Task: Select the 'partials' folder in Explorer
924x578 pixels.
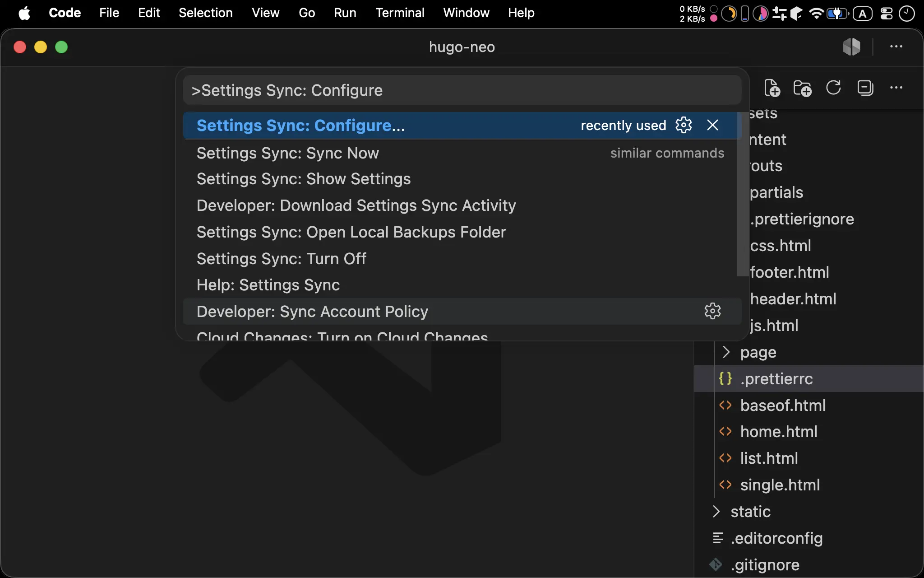Action: (776, 193)
